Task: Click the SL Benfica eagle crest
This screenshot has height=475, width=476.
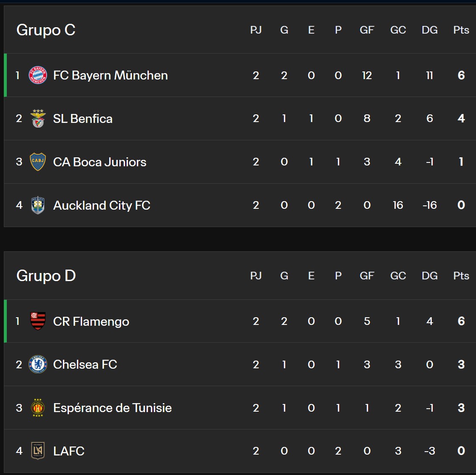Action: click(37, 119)
